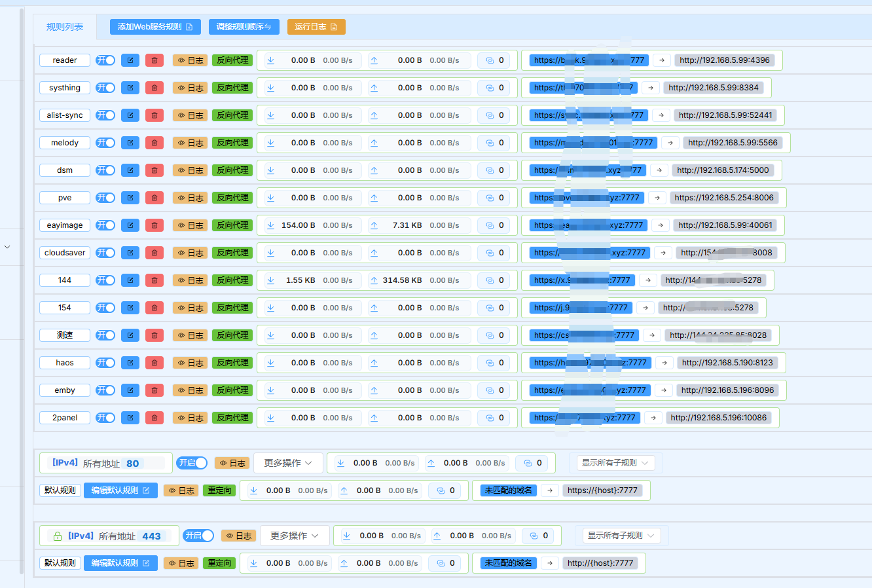
Task: Click arrow icon in pve row
Action: pos(657,198)
